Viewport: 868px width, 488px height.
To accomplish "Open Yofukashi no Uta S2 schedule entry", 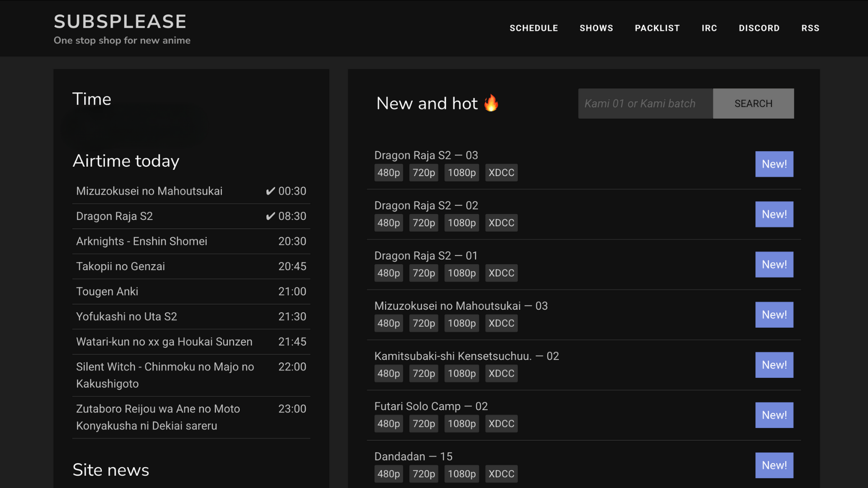I will tap(127, 317).
